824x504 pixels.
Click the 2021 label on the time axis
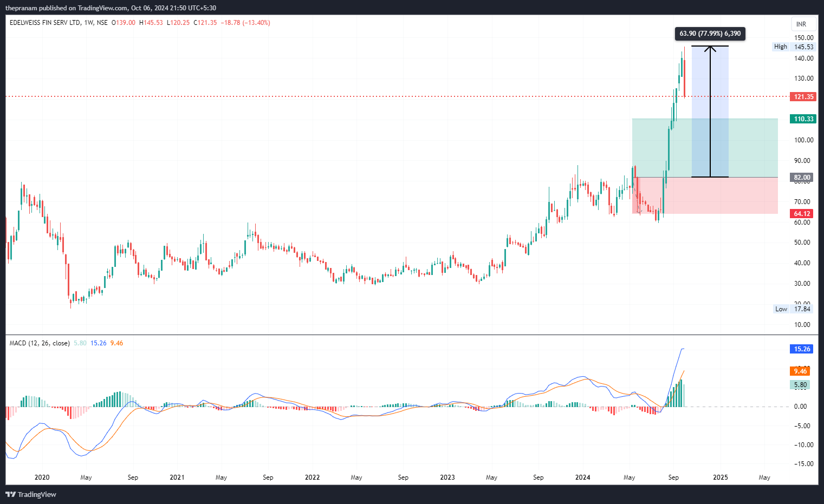(x=177, y=477)
